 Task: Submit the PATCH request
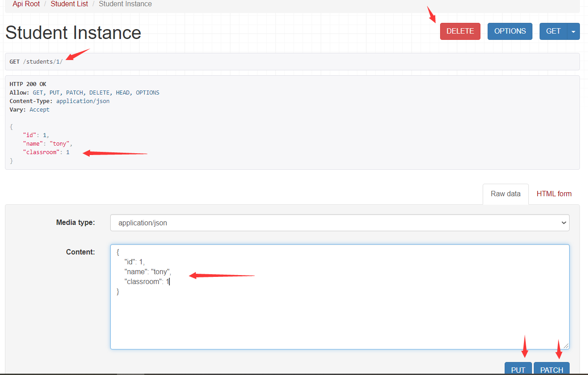click(551, 369)
